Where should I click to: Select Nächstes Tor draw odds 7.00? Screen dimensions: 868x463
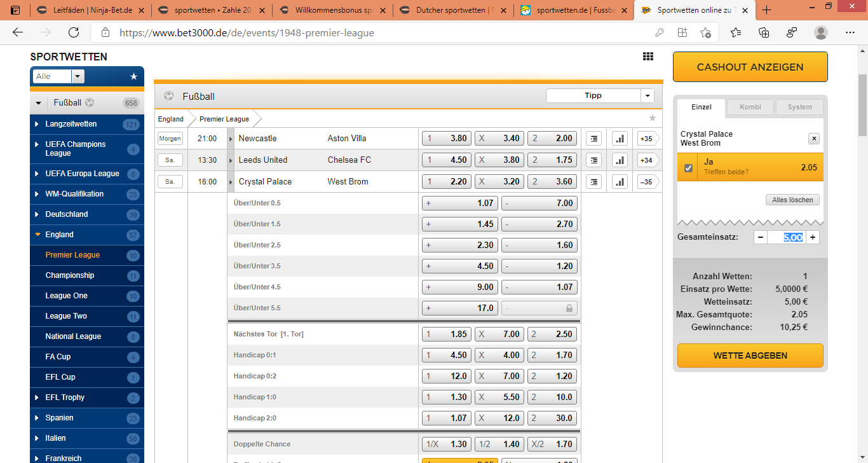click(499, 334)
